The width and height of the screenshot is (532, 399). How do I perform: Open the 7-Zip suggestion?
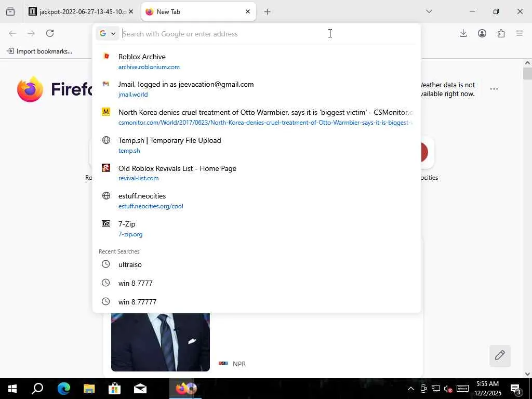[x=257, y=229]
